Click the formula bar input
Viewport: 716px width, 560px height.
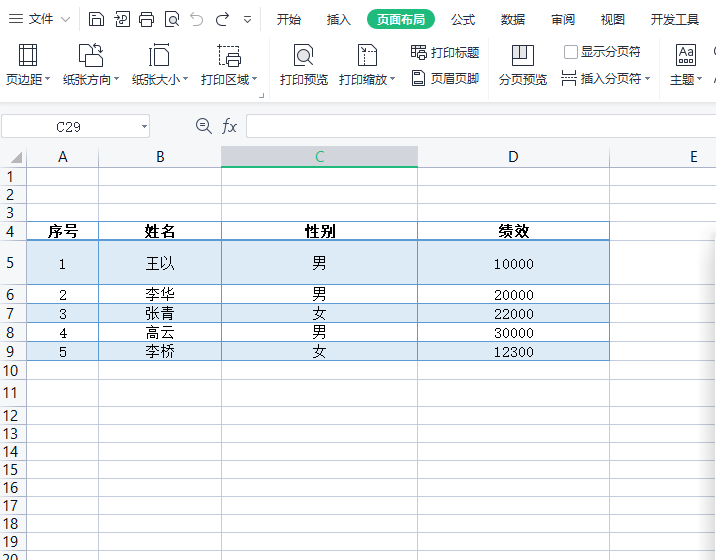coord(481,127)
